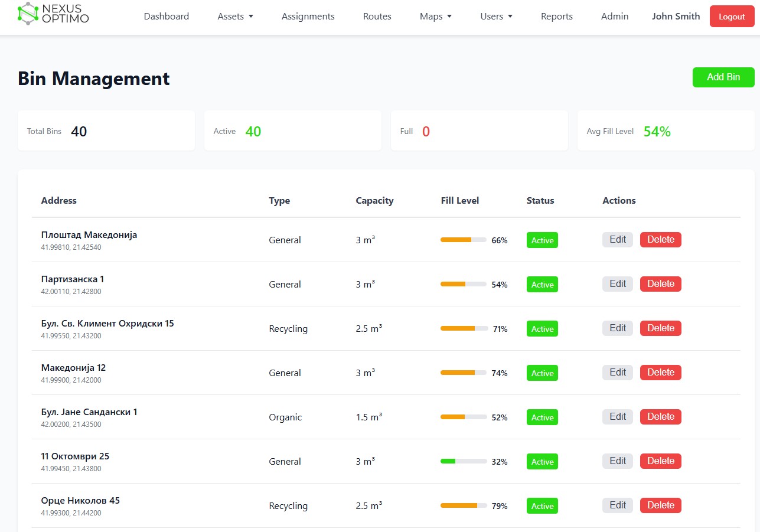This screenshot has width=760, height=532.
Task: Click the 66% fill level bar
Action: 464,240
